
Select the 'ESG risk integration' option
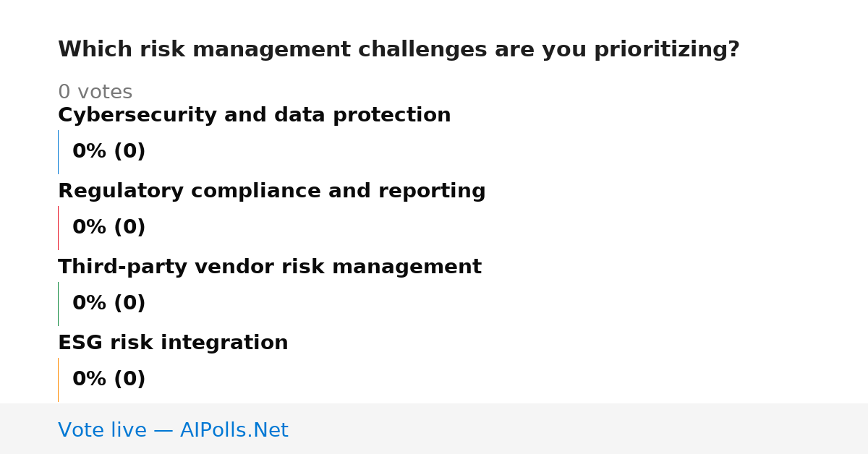tap(173, 343)
